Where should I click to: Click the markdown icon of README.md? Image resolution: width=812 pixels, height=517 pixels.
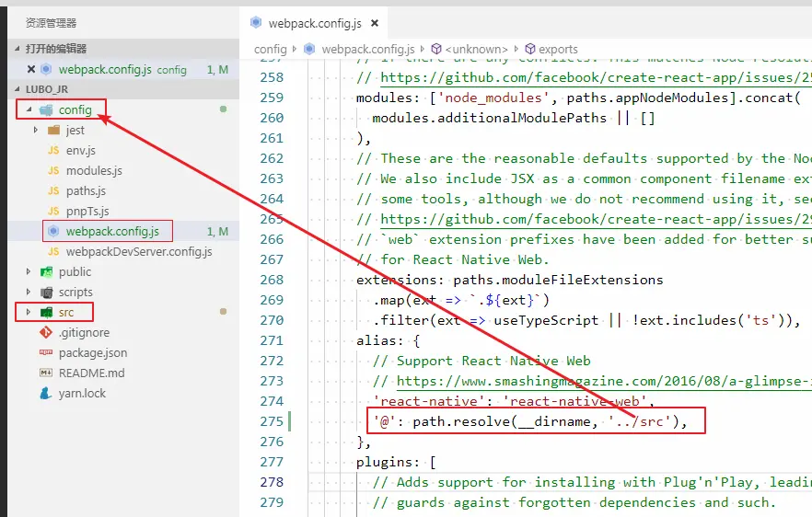click(46, 373)
